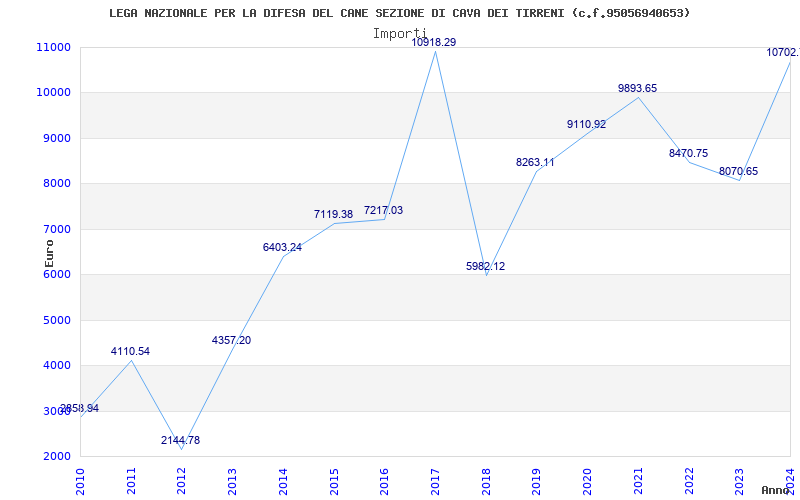Click the 10918.29 peak data label
Screen dimensions: 800x500
(x=434, y=42)
